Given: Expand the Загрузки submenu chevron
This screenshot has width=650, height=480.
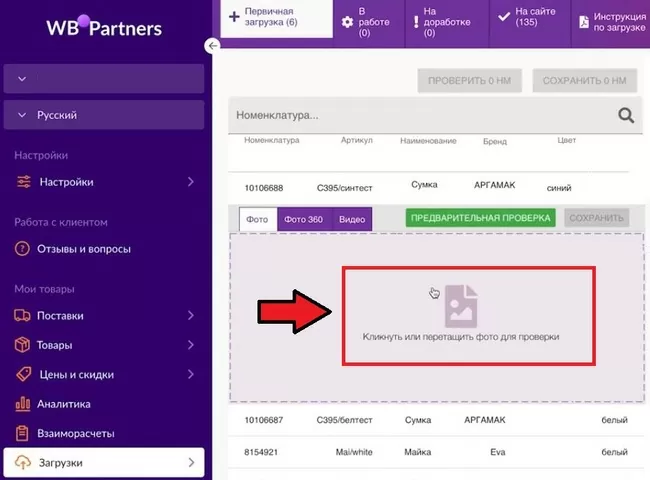Looking at the screenshot, I should pyautogui.click(x=190, y=463).
